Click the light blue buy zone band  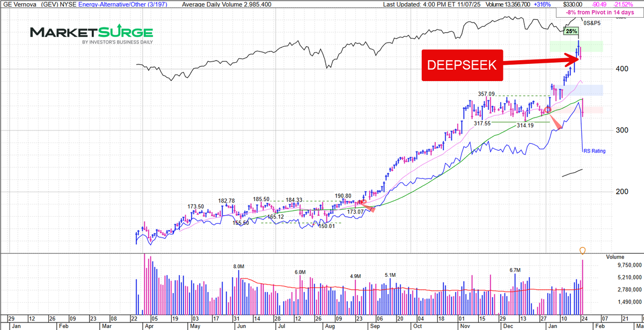pyautogui.click(x=576, y=90)
